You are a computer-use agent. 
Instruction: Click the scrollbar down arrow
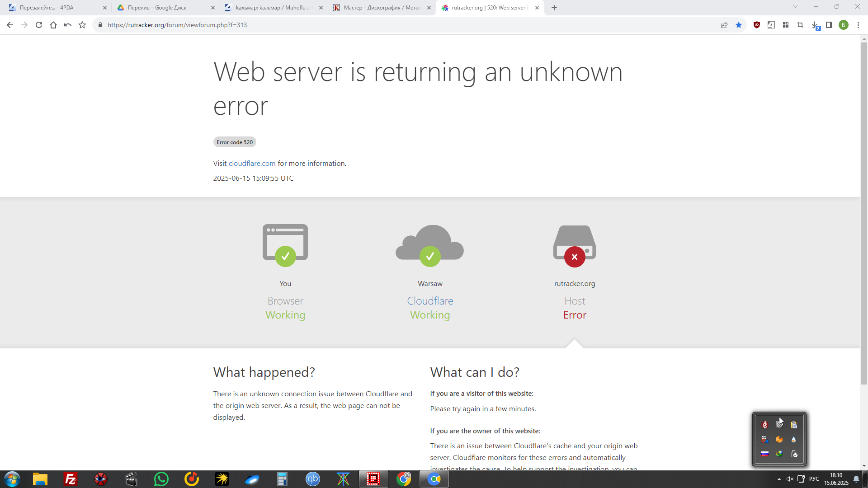tap(864, 466)
